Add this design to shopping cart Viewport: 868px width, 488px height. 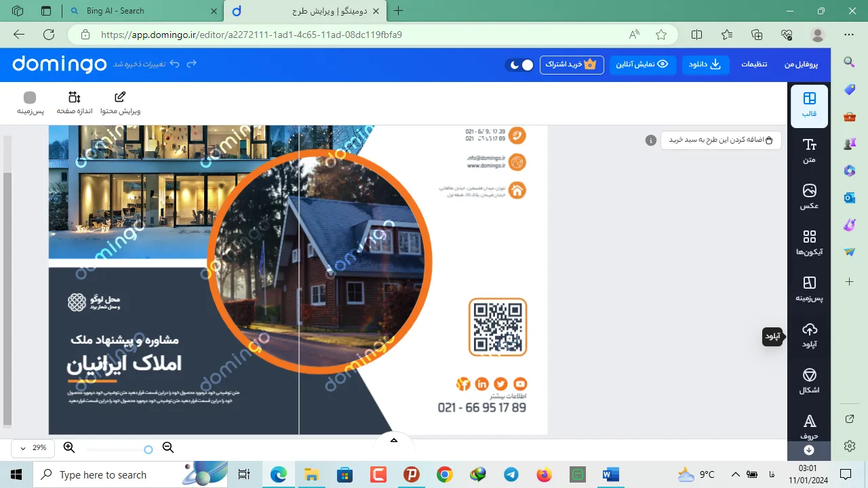tap(721, 140)
